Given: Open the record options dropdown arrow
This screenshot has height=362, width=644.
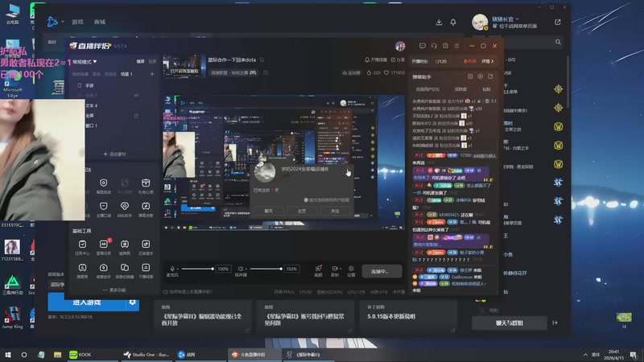Looking at the screenshot, I should tap(341, 269).
